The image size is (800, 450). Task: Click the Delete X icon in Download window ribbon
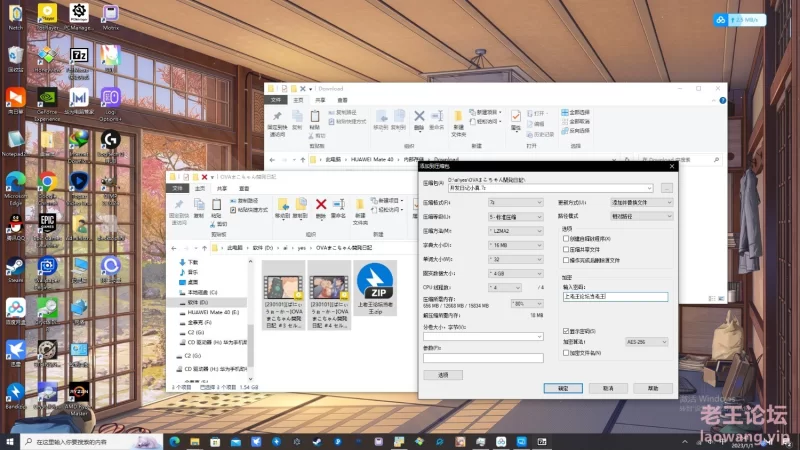point(419,117)
